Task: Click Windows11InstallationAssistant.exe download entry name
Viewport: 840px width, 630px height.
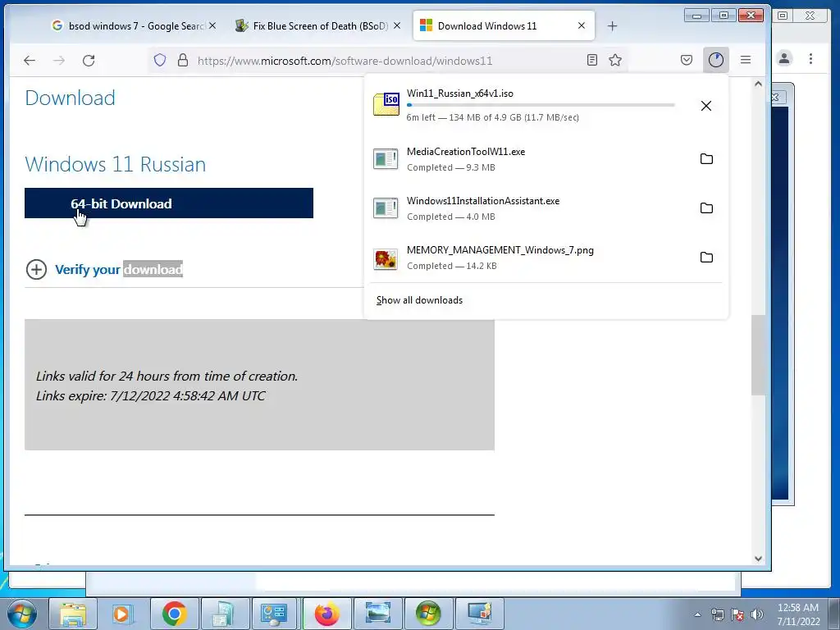Action: (483, 201)
